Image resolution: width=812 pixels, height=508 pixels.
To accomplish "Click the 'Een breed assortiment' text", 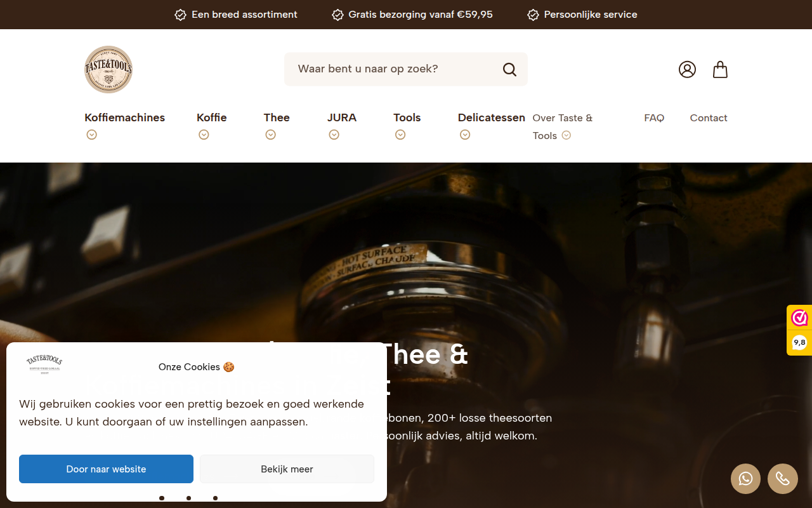I will (x=244, y=15).
